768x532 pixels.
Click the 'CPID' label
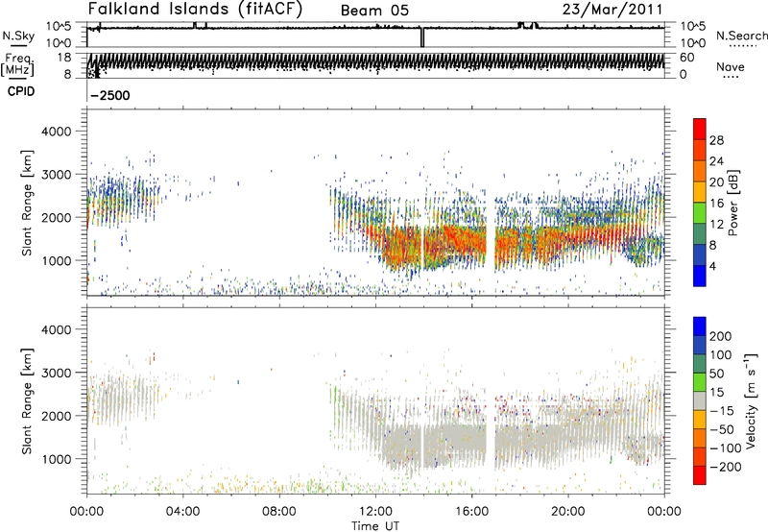21,91
